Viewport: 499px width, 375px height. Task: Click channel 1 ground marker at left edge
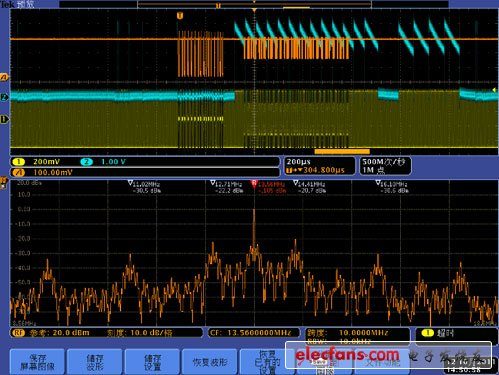4,119
